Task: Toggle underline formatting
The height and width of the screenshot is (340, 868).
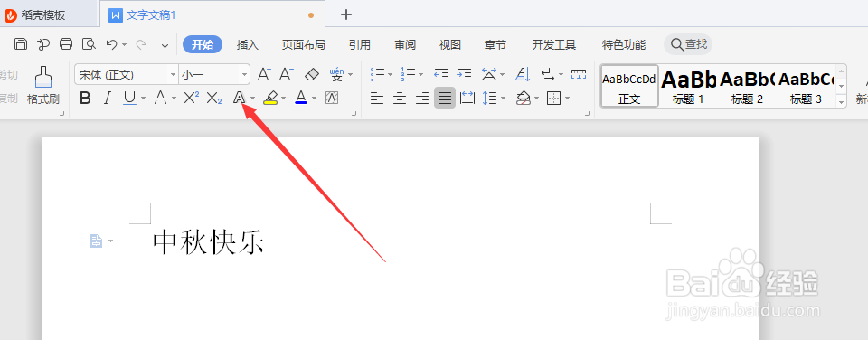Action: click(x=129, y=98)
